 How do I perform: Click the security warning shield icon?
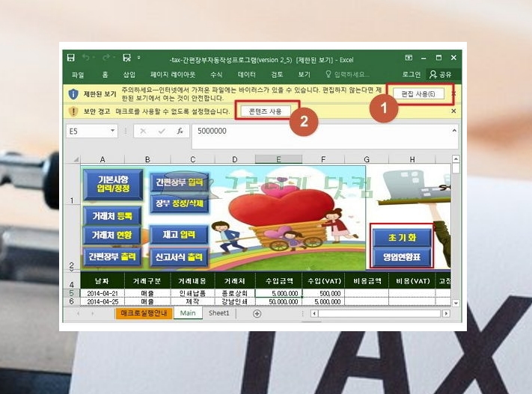pyautogui.click(x=73, y=111)
